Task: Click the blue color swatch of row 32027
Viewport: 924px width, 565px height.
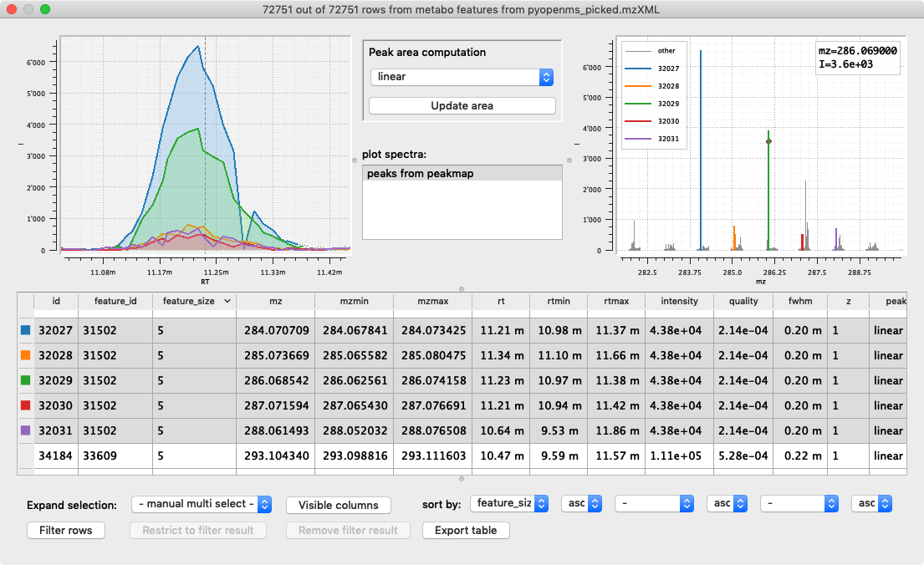Action: point(26,330)
